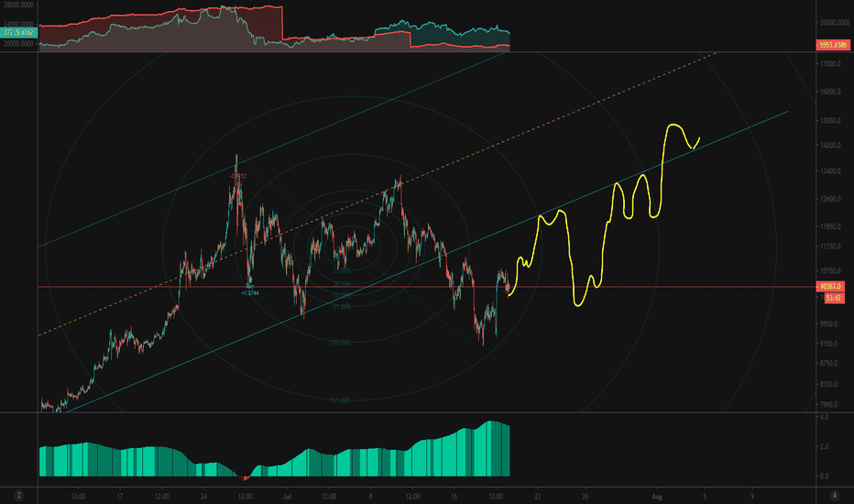Click the Jul label on time axis
The height and width of the screenshot is (504, 854).
pos(287,497)
